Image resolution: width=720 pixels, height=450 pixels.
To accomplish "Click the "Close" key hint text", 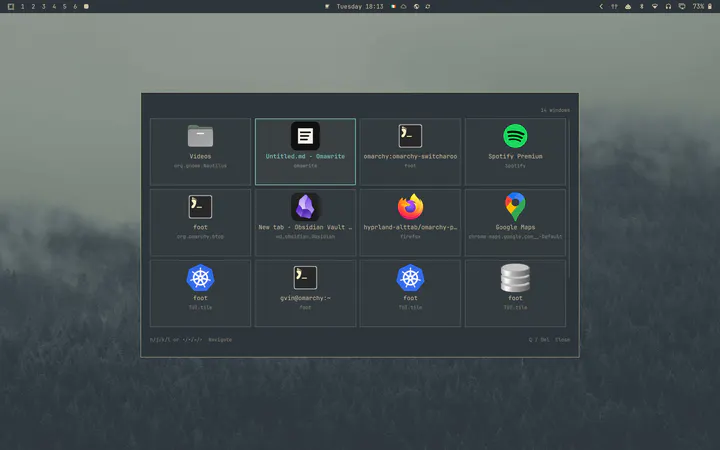I will coord(562,340).
